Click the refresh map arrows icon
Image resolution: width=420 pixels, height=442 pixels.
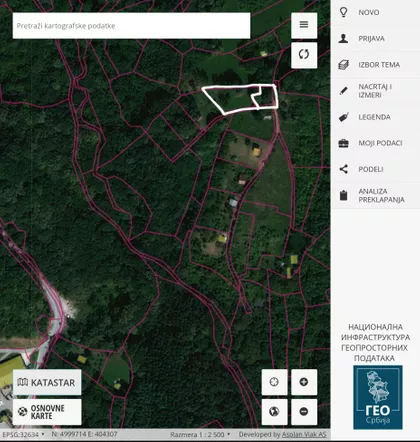coord(304,55)
